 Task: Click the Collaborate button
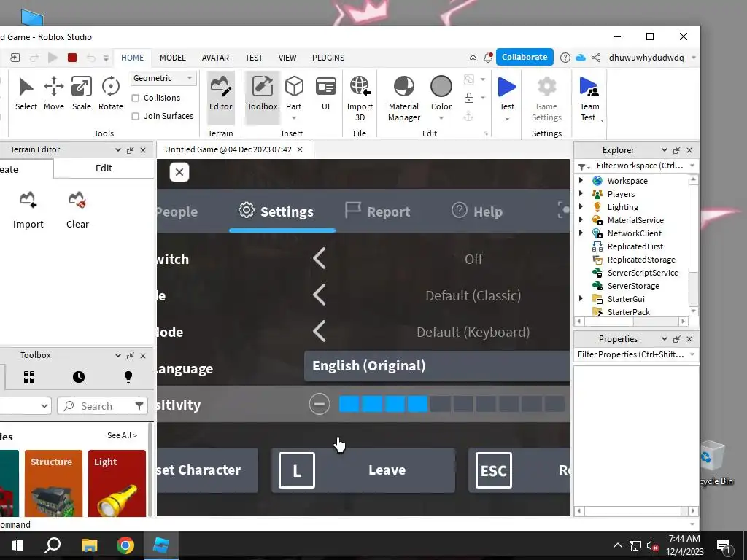pyautogui.click(x=525, y=57)
